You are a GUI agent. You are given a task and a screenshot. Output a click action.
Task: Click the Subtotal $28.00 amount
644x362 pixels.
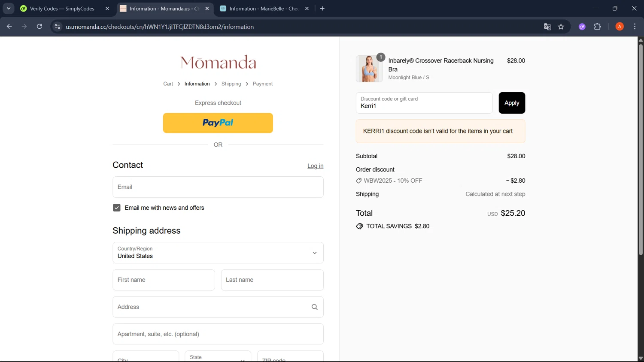pos(516,157)
